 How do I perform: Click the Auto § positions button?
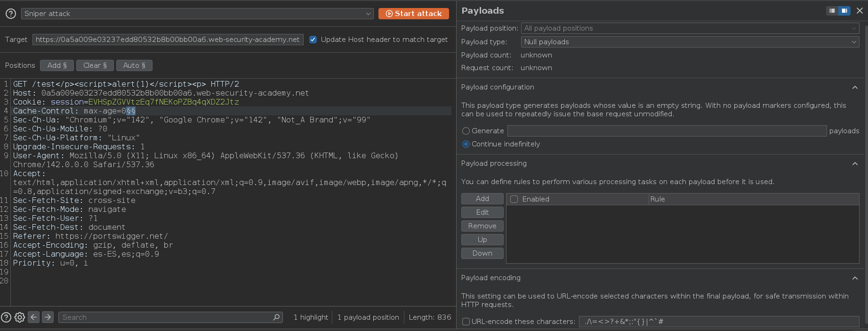point(134,65)
